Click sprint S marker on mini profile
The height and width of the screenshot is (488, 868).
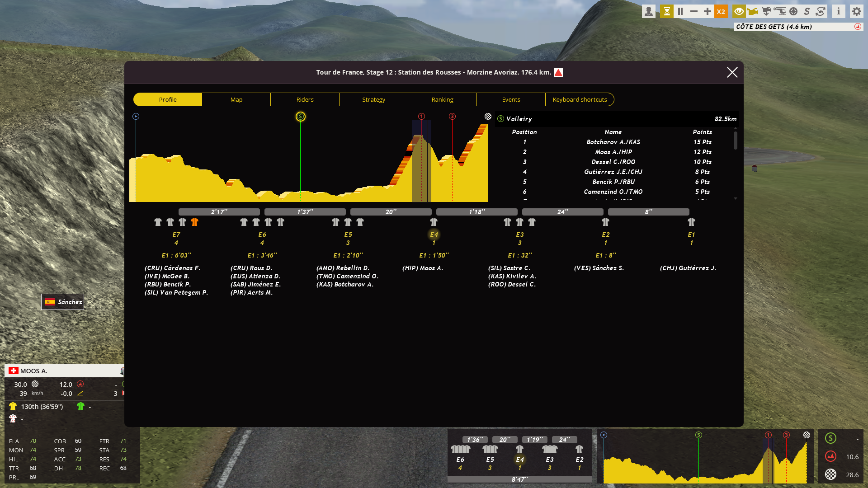[698, 435]
